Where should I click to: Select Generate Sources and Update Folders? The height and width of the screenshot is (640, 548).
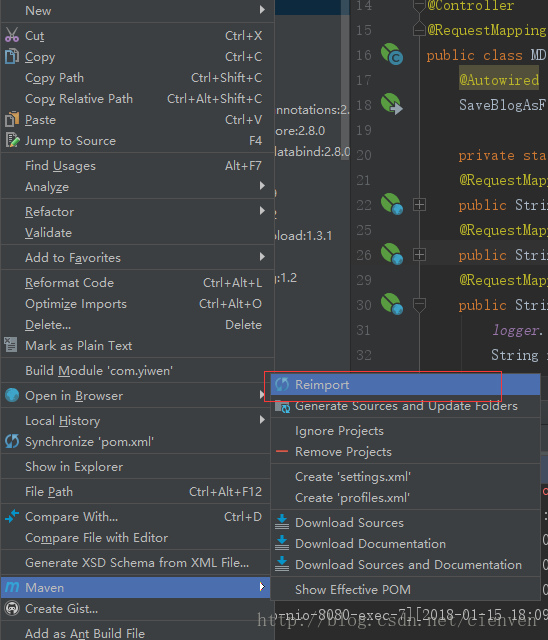point(406,406)
